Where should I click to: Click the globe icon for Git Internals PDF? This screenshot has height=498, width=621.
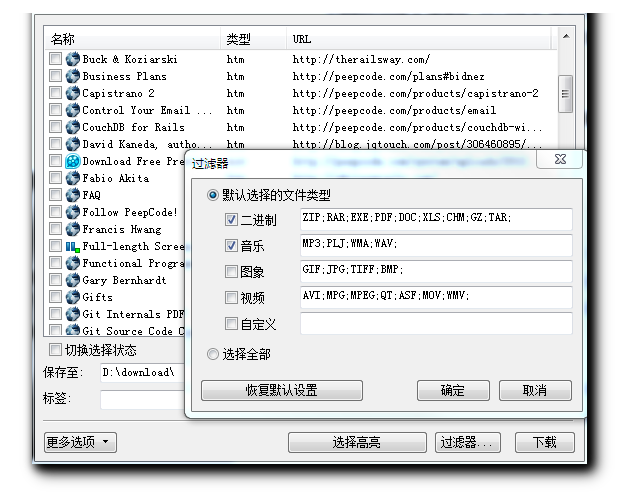point(73,314)
